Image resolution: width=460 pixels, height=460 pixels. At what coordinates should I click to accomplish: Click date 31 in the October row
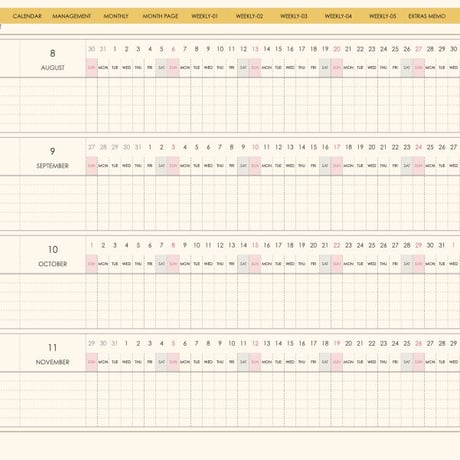pos(442,245)
